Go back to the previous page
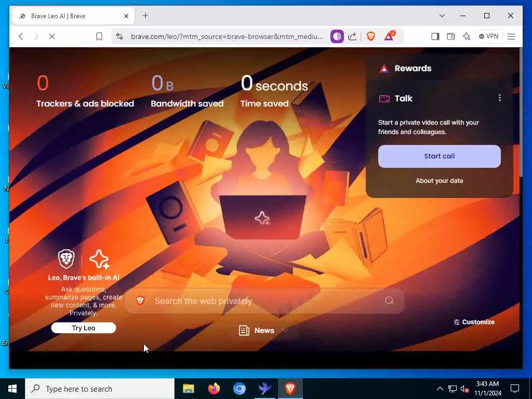The width and height of the screenshot is (532, 399). pyautogui.click(x=21, y=36)
